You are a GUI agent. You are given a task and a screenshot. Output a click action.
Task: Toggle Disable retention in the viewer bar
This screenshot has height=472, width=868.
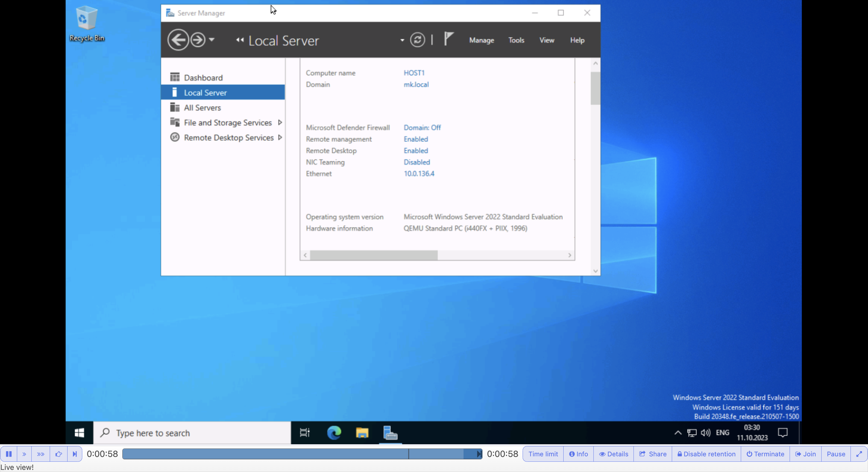pos(706,454)
